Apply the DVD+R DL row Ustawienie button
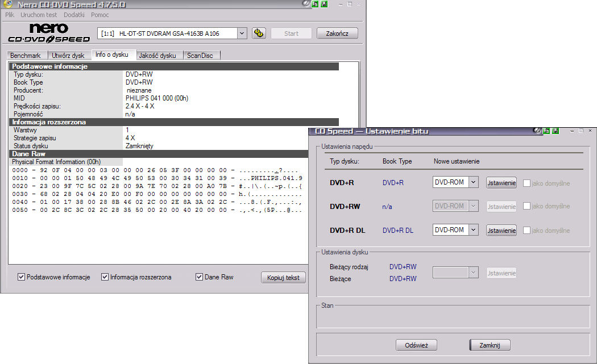Screen dimensions: 597x364 [x=501, y=231]
